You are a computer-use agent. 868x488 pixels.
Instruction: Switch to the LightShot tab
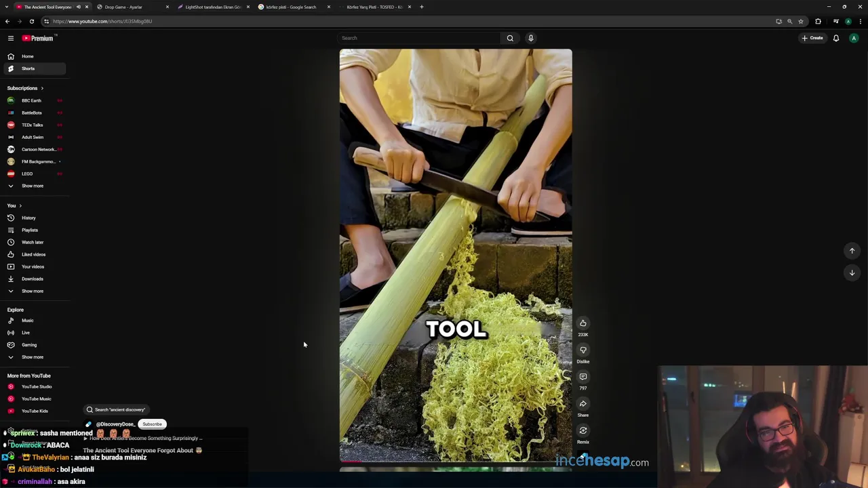213,7
